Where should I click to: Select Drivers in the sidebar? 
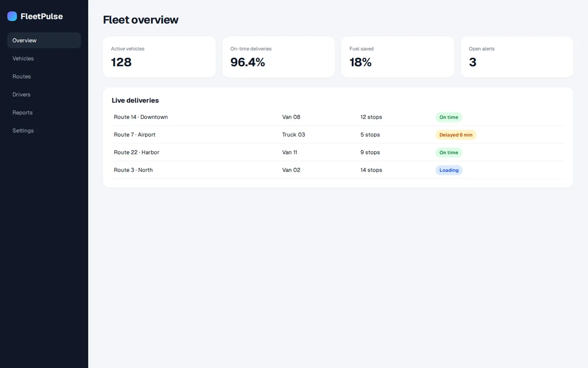pyautogui.click(x=44, y=95)
